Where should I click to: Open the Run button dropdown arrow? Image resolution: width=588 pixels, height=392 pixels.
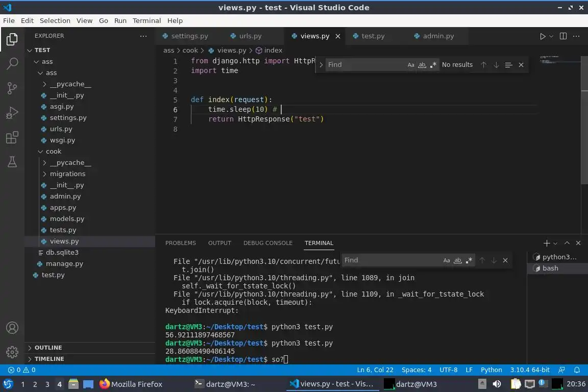click(x=551, y=36)
